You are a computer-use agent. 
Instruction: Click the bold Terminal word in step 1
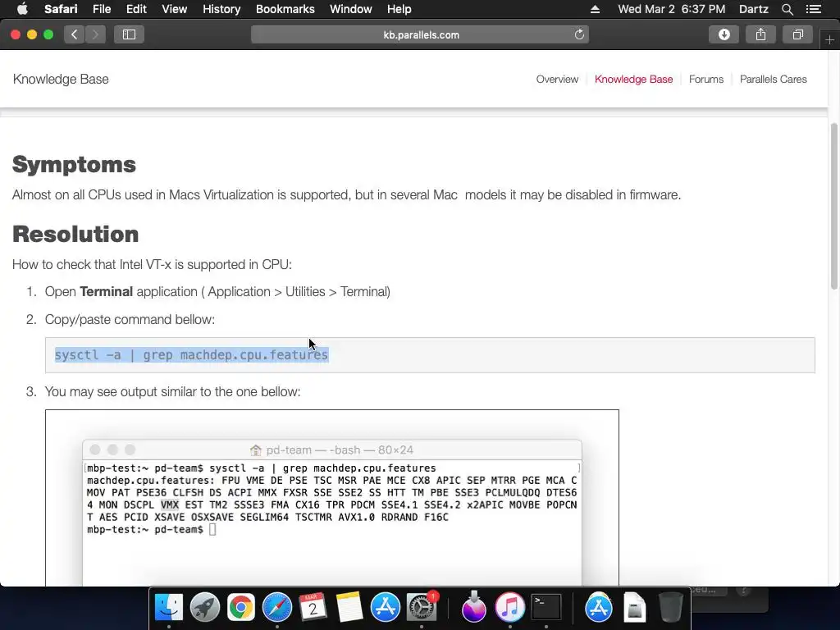[106, 291]
